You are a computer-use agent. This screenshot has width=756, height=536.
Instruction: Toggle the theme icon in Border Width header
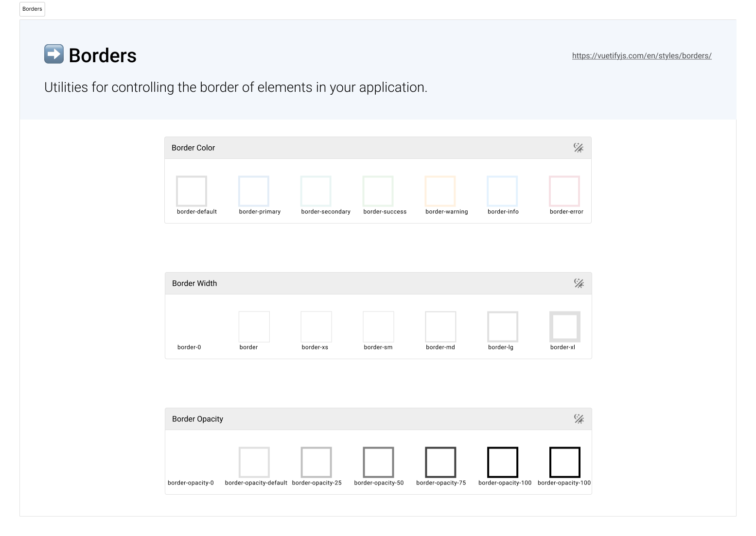pos(579,283)
